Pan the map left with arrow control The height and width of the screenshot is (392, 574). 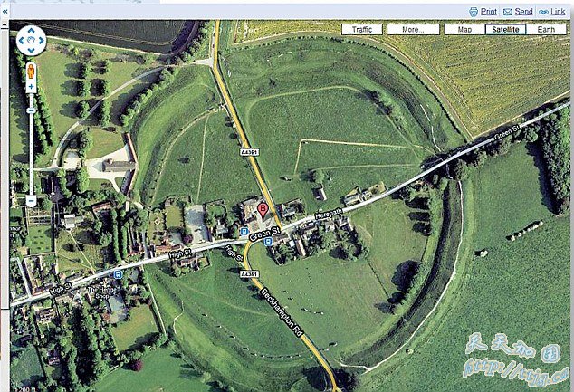[20, 41]
